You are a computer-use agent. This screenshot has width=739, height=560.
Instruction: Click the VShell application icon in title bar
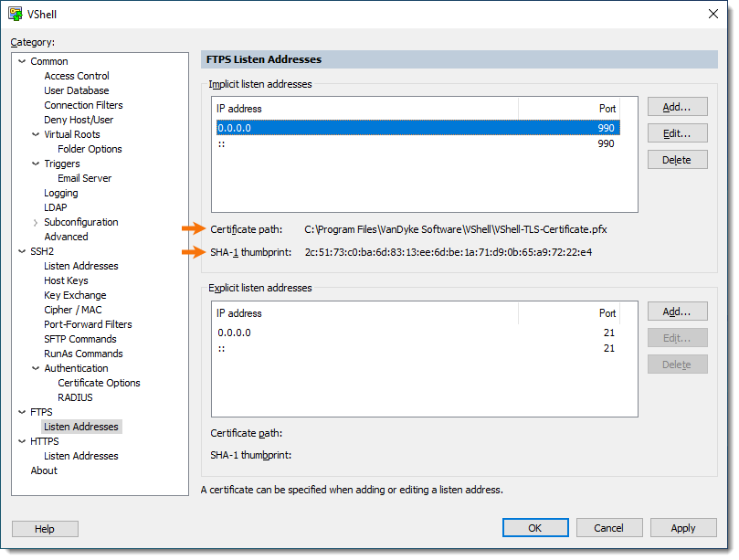(x=16, y=14)
